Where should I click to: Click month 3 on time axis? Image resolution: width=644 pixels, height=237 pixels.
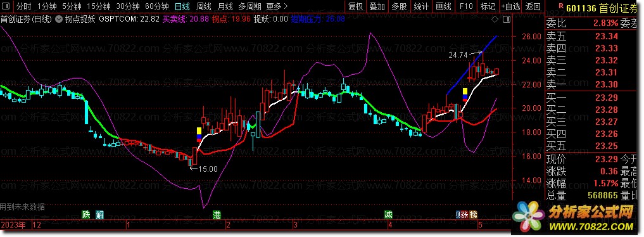point(295,225)
